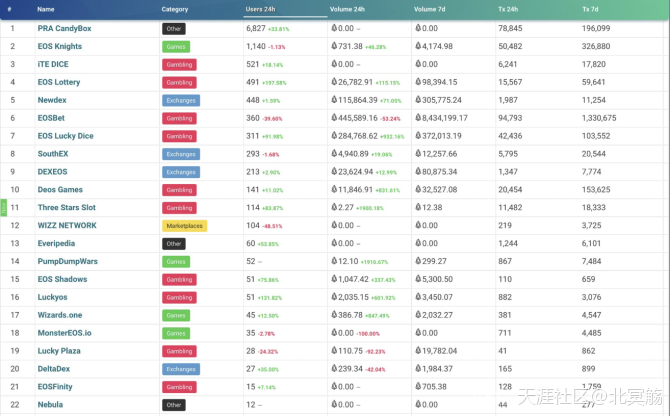This screenshot has height=416, width=670.
Task: Sort by Tx 7d column header
Action: point(590,9)
